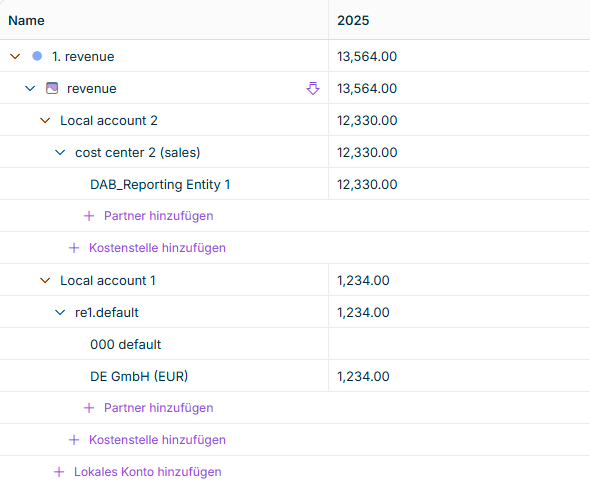Collapse the 're1.default' row
Viewport: 590px width, 486px height.
(60, 312)
